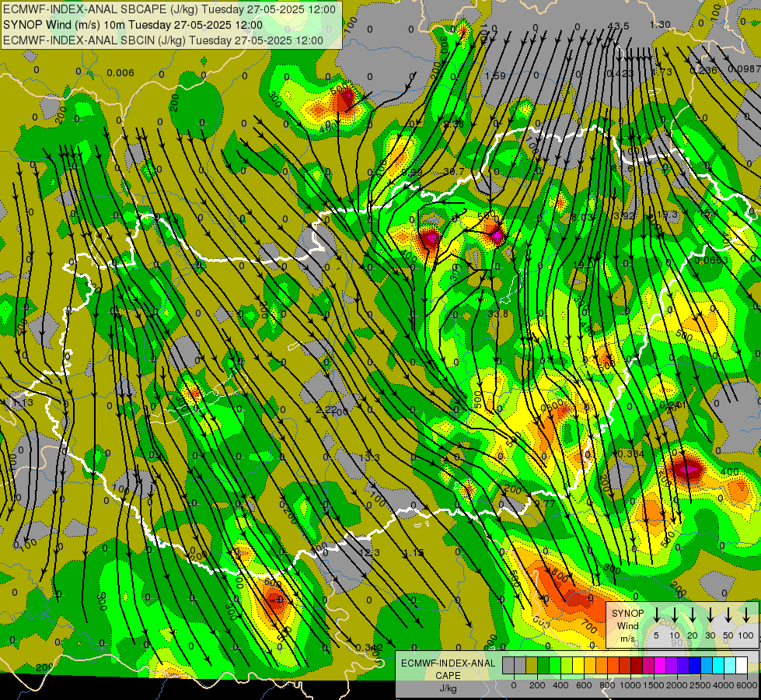Click the 1.15 value on the map
This screenshot has height=700, width=761.
[x=414, y=553]
